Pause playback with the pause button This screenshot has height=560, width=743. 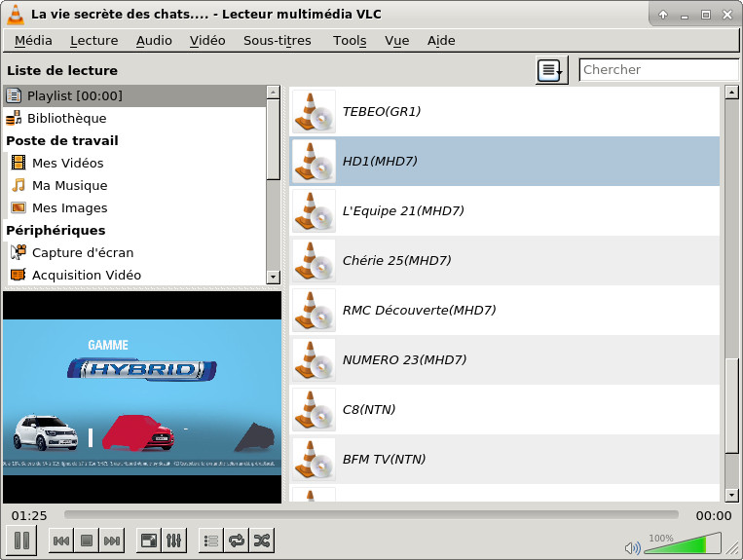tap(21, 541)
